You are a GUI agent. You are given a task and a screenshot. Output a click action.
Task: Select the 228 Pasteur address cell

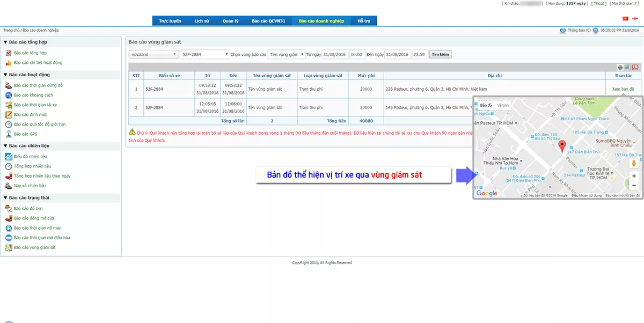click(x=494, y=89)
